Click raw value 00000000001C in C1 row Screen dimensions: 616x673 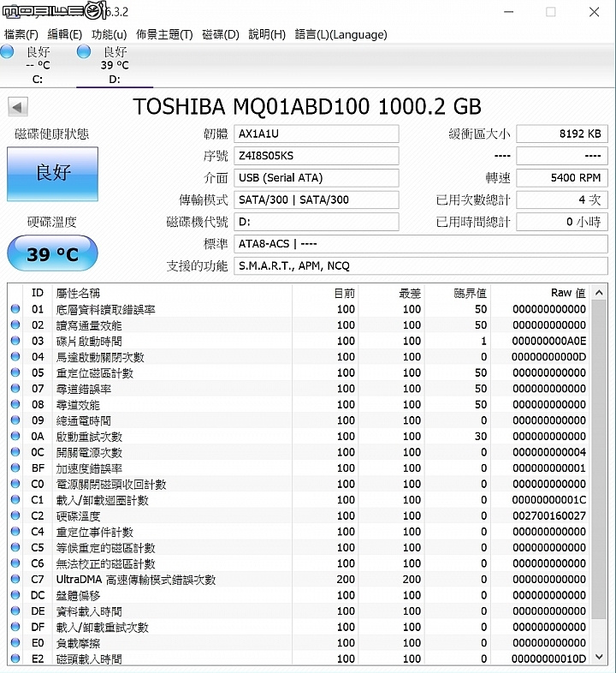pyautogui.click(x=549, y=499)
